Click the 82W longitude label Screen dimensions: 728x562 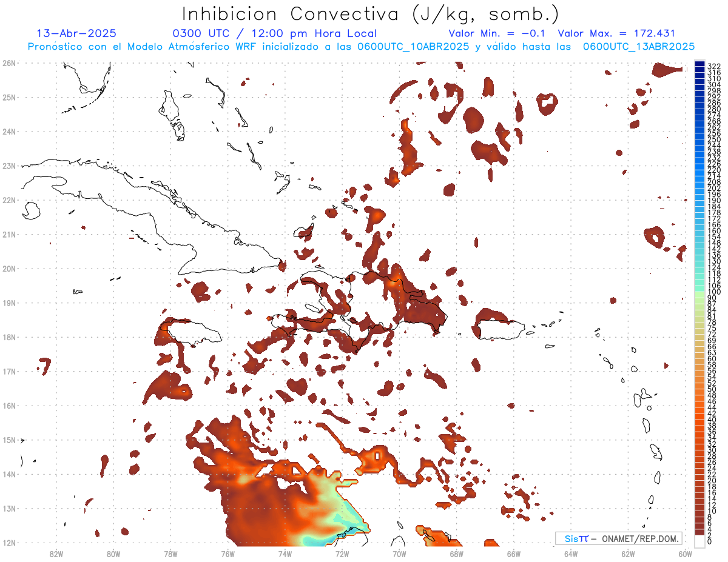click(x=56, y=553)
